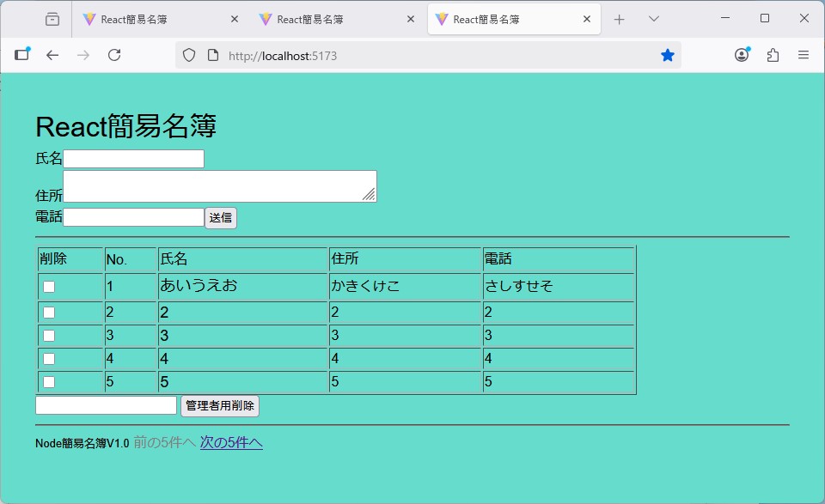Close the second React簡易名簿 tab
This screenshot has width=825, height=504.
(x=411, y=19)
